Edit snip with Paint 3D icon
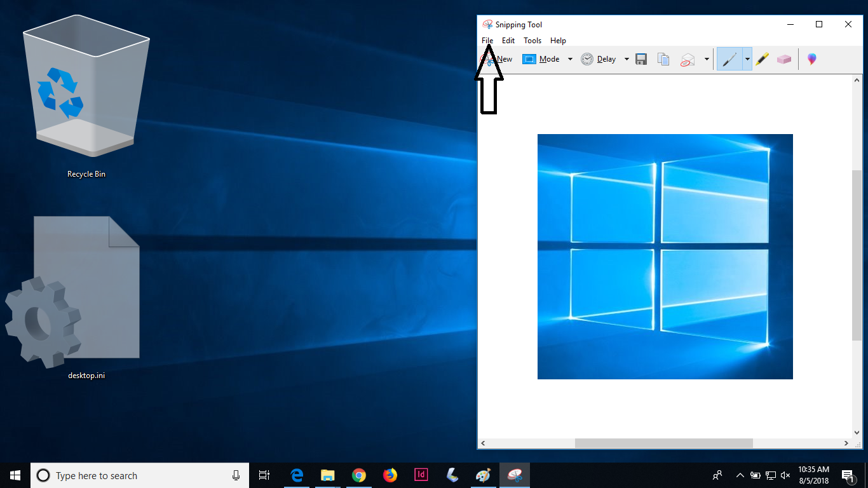868x488 pixels. [811, 59]
